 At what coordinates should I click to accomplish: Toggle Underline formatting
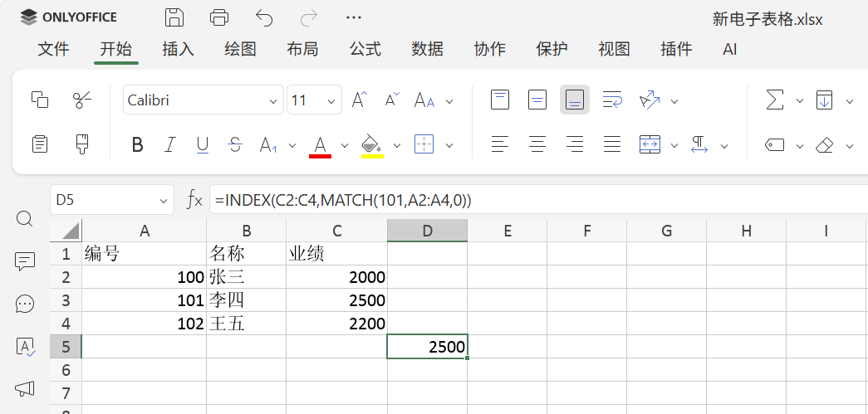[x=203, y=145]
